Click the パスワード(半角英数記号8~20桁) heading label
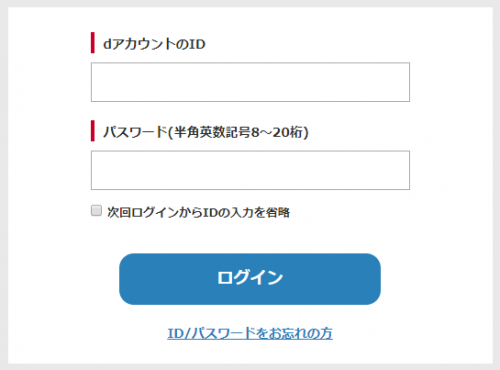Viewport: 500px width, 370px height. 206,132
